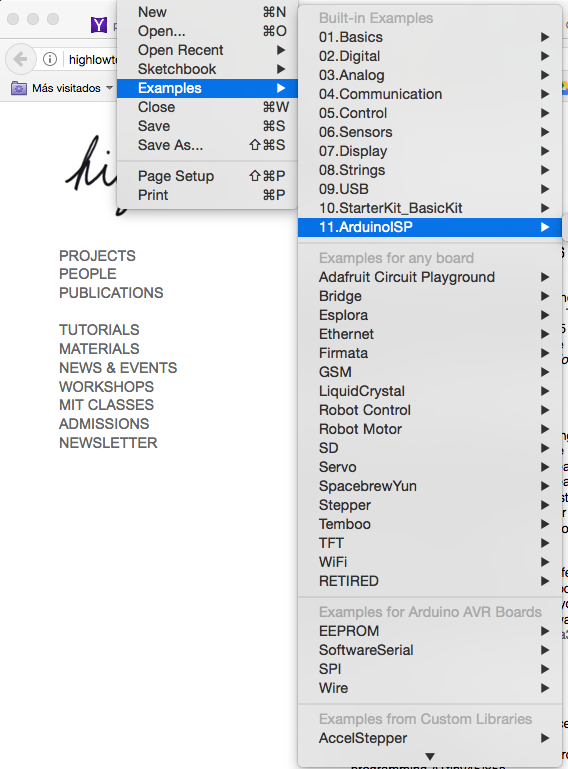The width and height of the screenshot is (568, 769).
Task: Expand the Sketchbook submenu
Action: 207,69
